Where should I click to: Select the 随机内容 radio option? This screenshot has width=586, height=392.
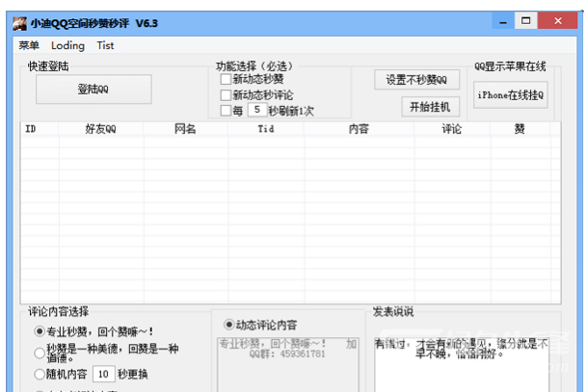tap(40, 374)
